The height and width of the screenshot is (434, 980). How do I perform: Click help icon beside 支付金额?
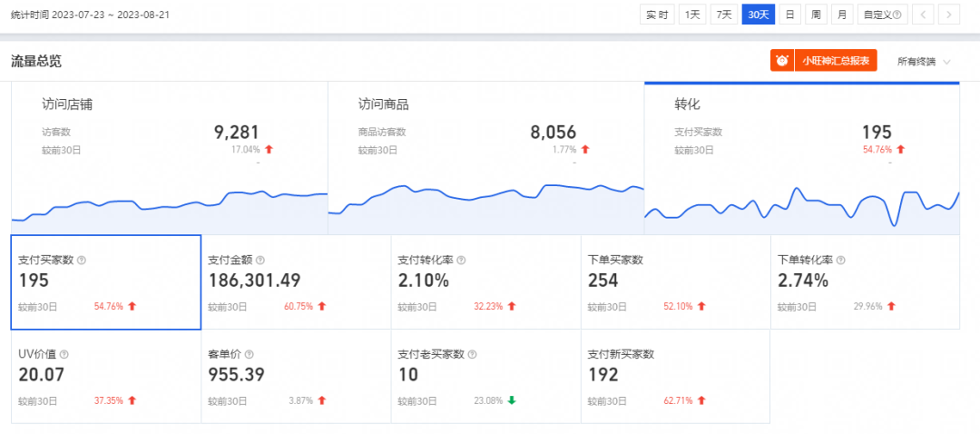(x=260, y=261)
